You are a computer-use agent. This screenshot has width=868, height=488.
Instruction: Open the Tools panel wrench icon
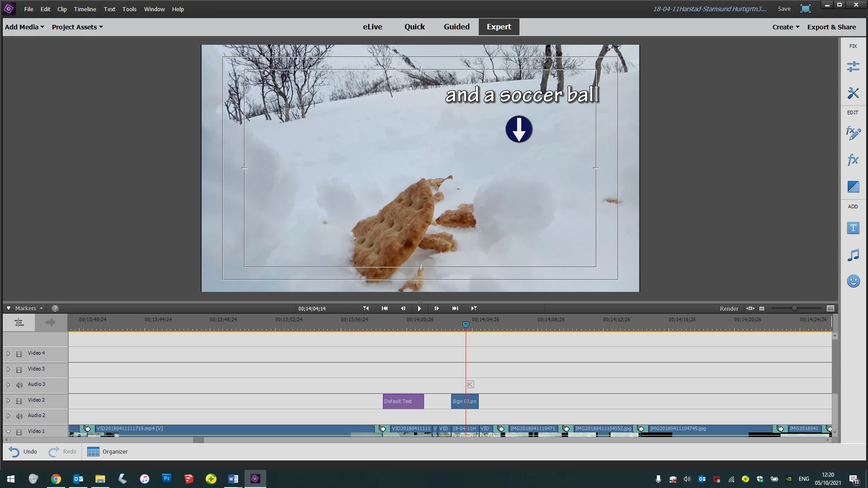point(853,93)
